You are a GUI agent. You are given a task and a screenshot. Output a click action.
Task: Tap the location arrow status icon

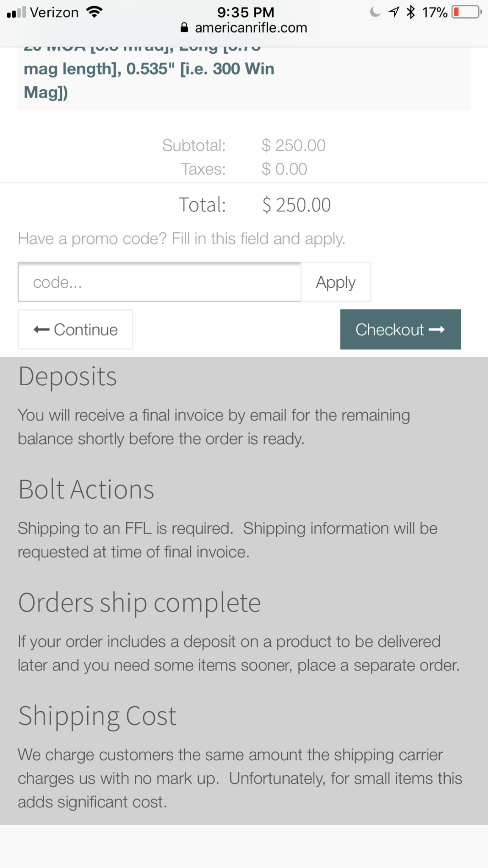click(x=394, y=12)
